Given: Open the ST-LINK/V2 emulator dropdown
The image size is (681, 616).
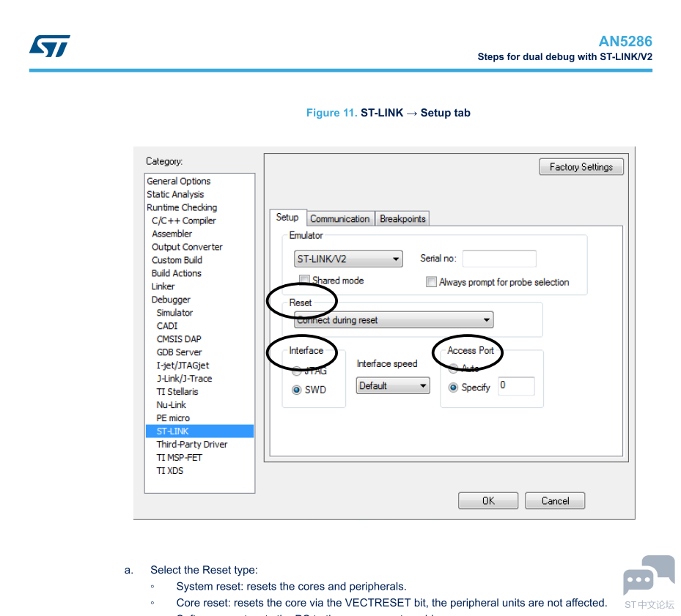Looking at the screenshot, I should pos(348,259).
